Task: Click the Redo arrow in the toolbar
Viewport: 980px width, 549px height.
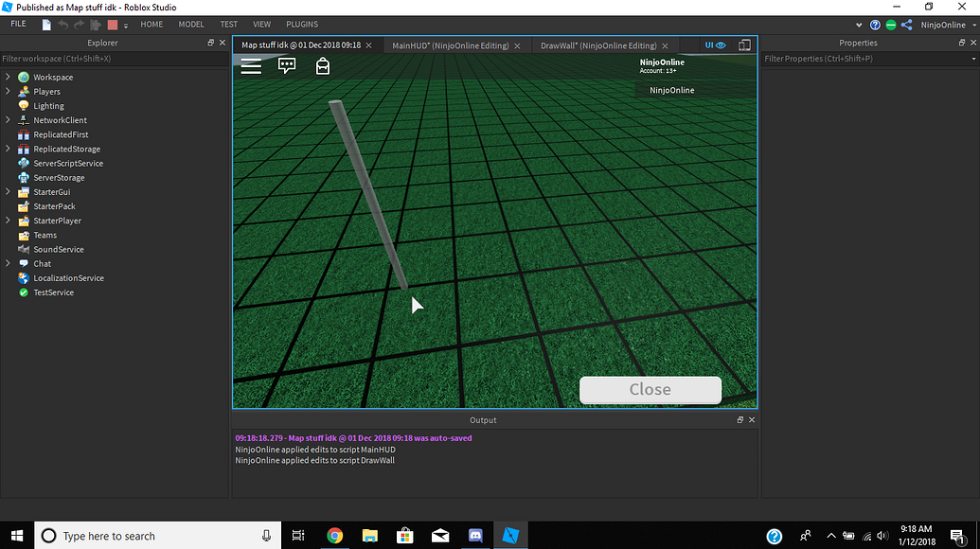Action: 79,25
